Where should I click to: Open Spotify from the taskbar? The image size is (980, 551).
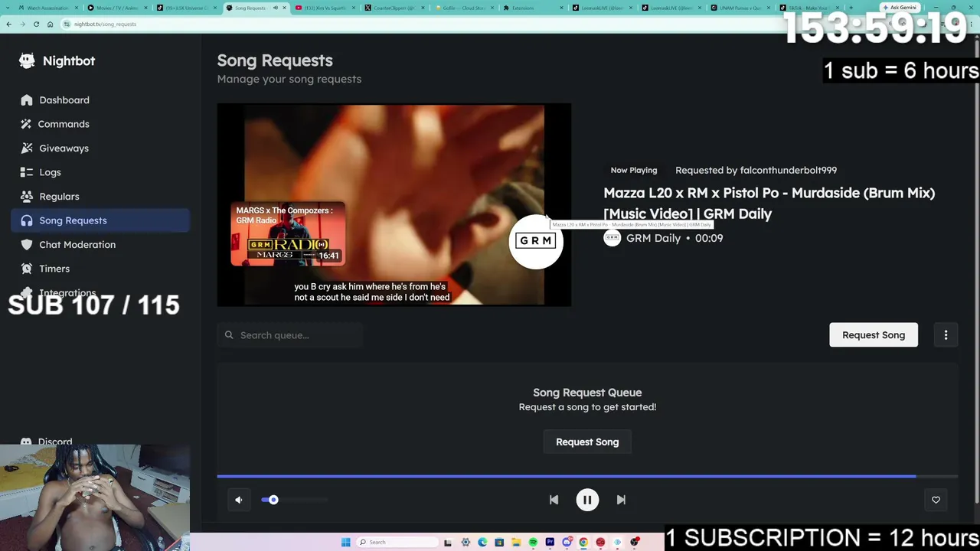tap(533, 543)
